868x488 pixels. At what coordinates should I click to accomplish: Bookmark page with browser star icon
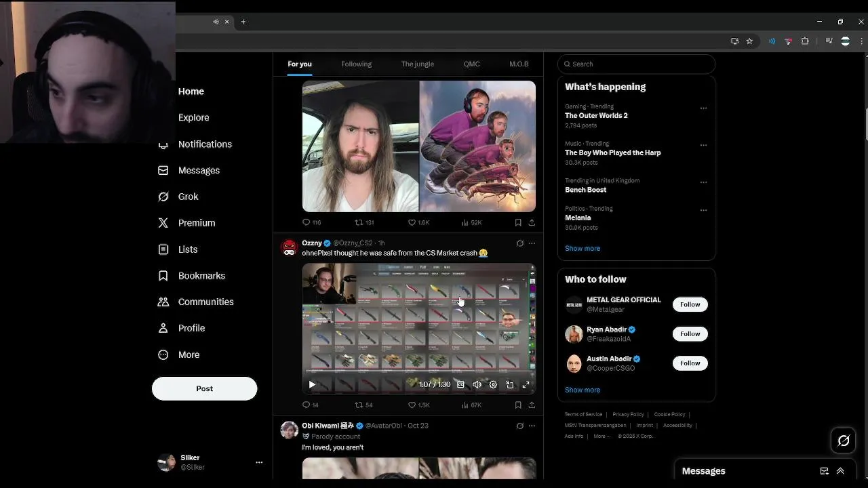(749, 41)
